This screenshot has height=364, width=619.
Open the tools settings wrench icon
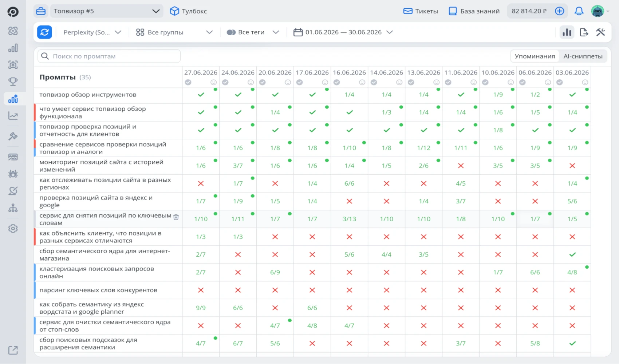pyautogui.click(x=600, y=32)
